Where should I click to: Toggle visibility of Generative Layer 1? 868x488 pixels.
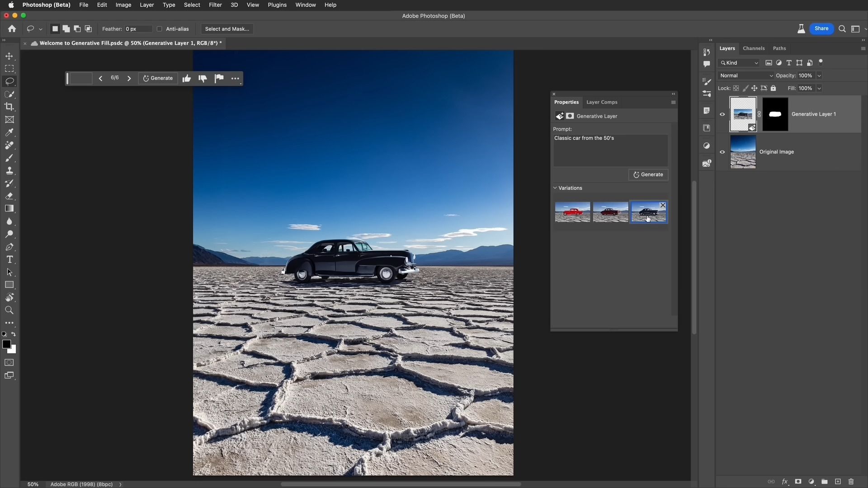coord(722,114)
